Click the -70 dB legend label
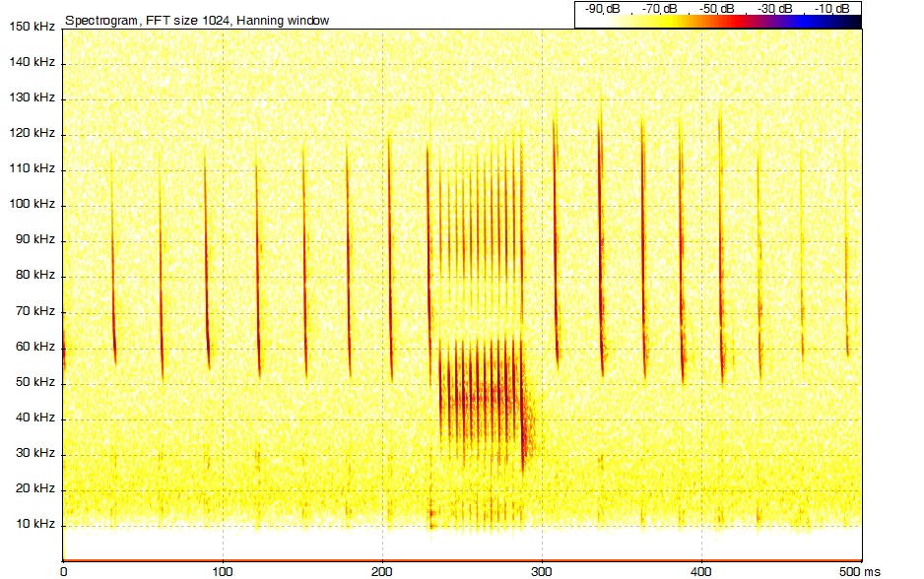The image size is (924, 579). (659, 8)
